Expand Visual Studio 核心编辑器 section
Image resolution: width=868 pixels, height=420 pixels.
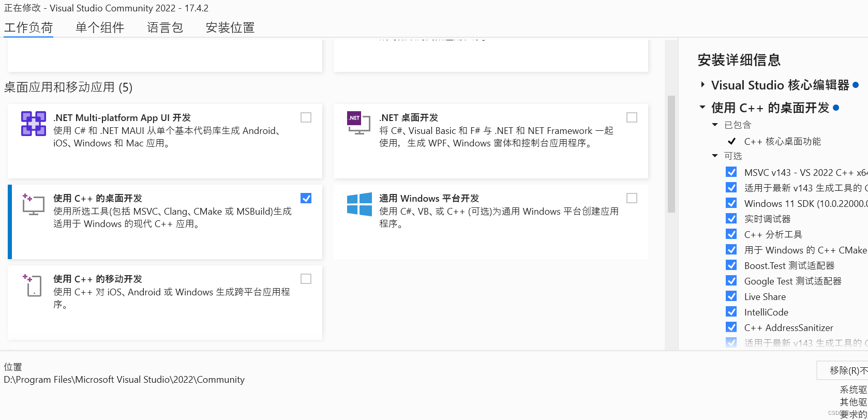(702, 85)
